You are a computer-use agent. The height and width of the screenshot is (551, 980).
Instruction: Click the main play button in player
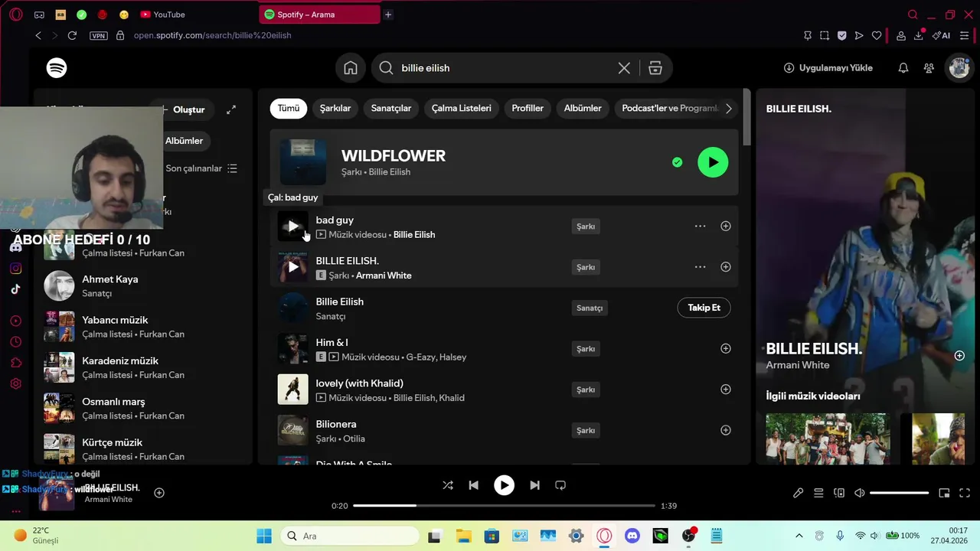tap(504, 485)
